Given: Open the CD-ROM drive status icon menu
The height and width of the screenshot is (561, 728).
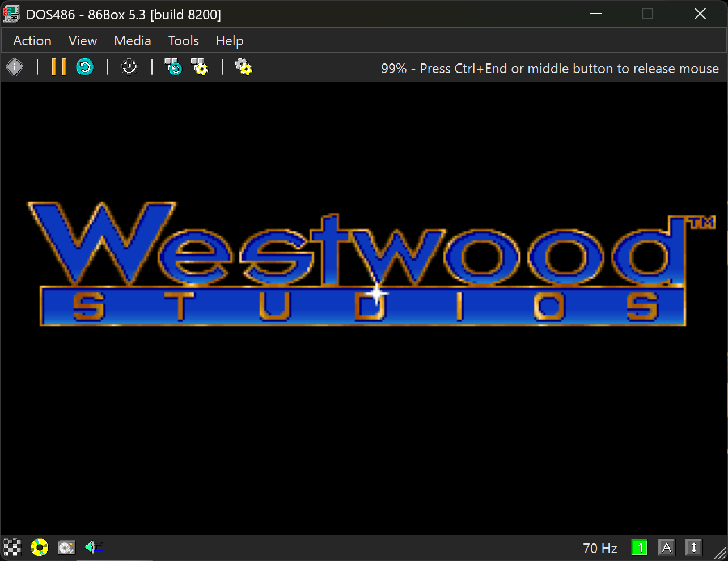Looking at the screenshot, I should [39, 547].
